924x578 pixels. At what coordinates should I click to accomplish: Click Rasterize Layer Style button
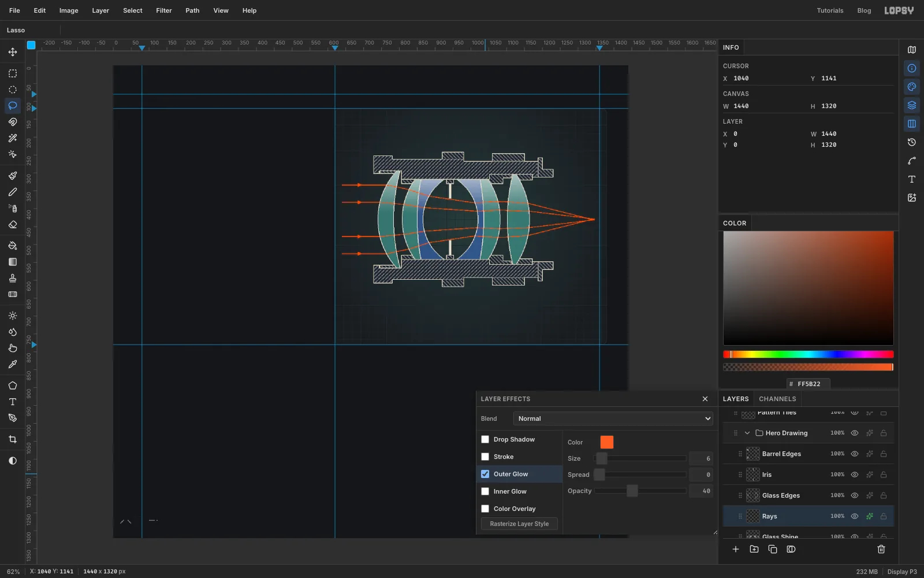tap(519, 524)
